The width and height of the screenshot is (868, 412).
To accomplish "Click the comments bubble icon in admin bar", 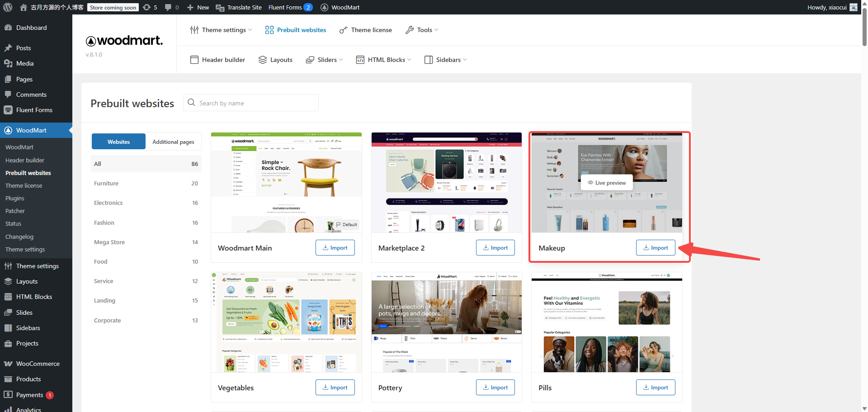I will coord(171,7).
